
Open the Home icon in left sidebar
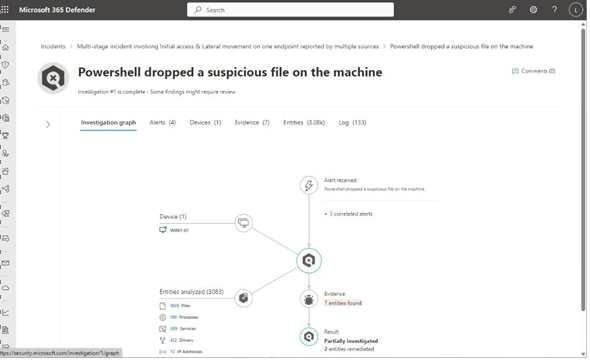click(x=6, y=47)
